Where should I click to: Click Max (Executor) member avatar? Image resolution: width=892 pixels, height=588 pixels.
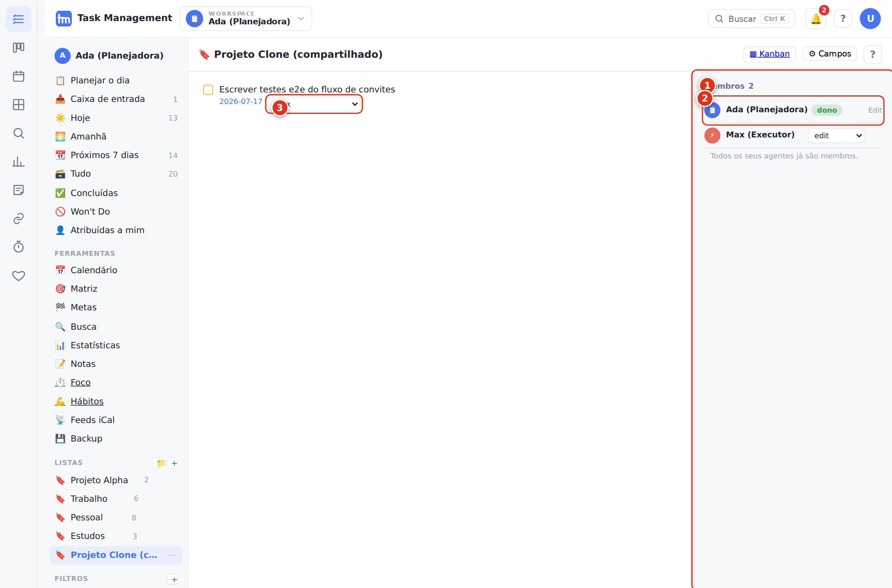712,135
